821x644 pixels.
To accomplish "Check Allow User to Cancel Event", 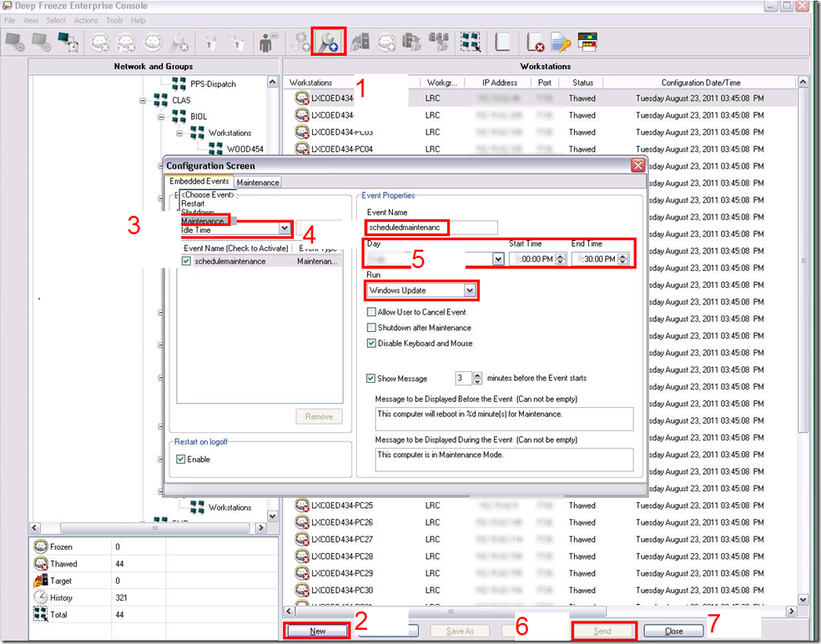I will pos(371,311).
